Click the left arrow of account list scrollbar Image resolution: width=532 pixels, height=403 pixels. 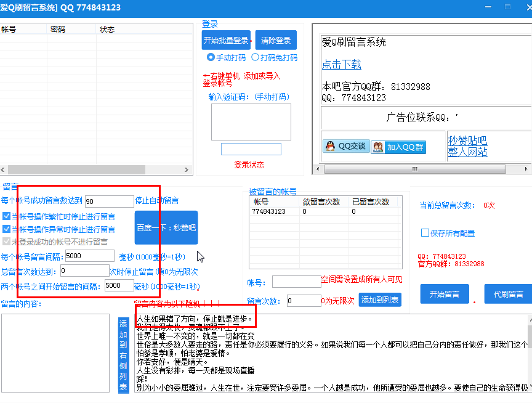click(x=3, y=169)
